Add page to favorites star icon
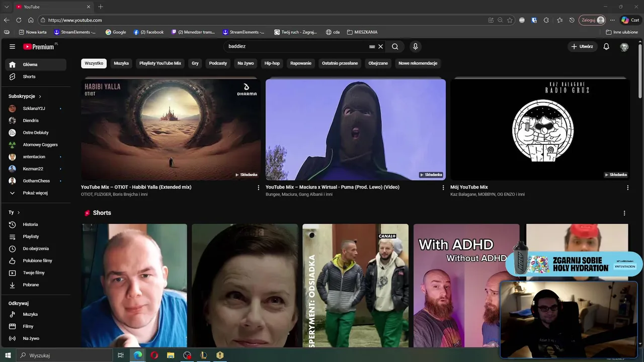The height and width of the screenshot is (362, 644). (x=510, y=20)
